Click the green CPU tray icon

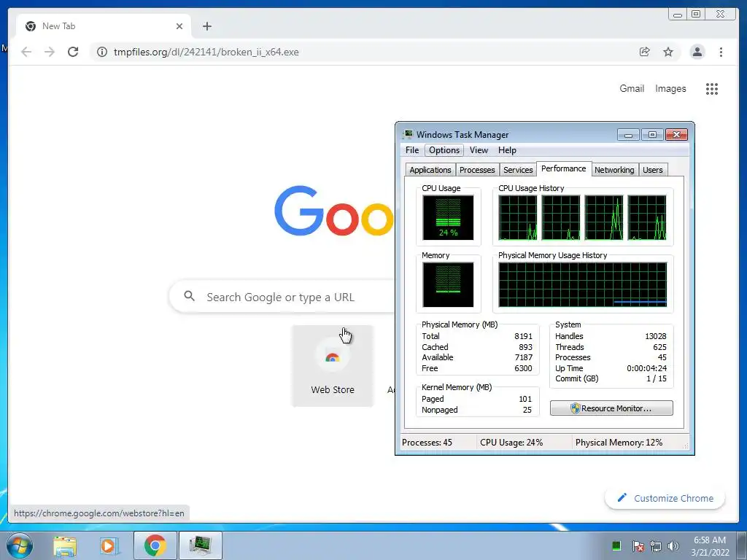coord(616,545)
